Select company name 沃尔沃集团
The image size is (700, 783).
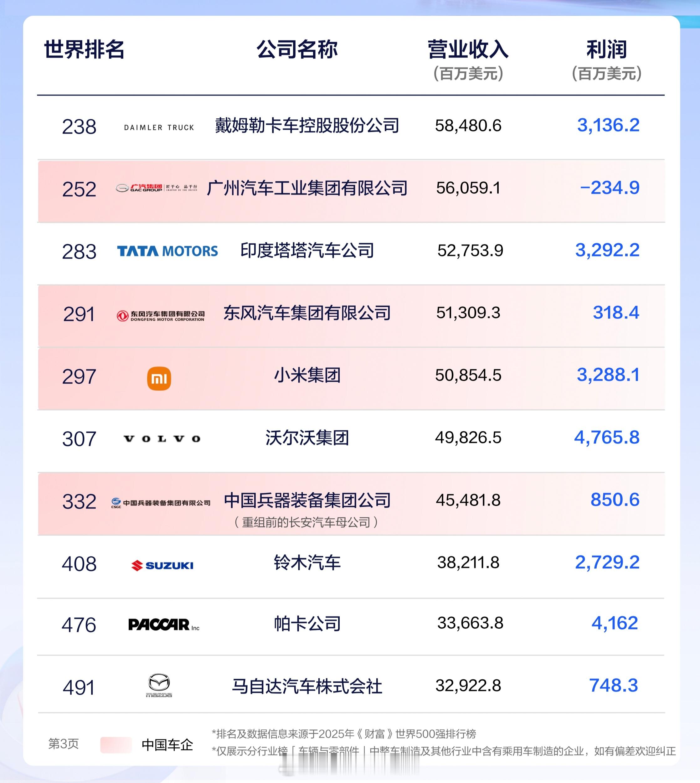[307, 438]
